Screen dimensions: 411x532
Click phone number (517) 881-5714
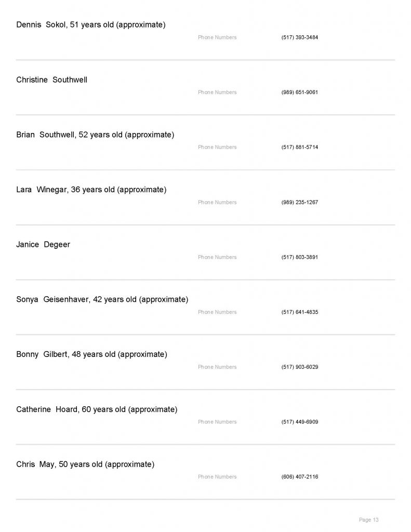tap(299, 148)
